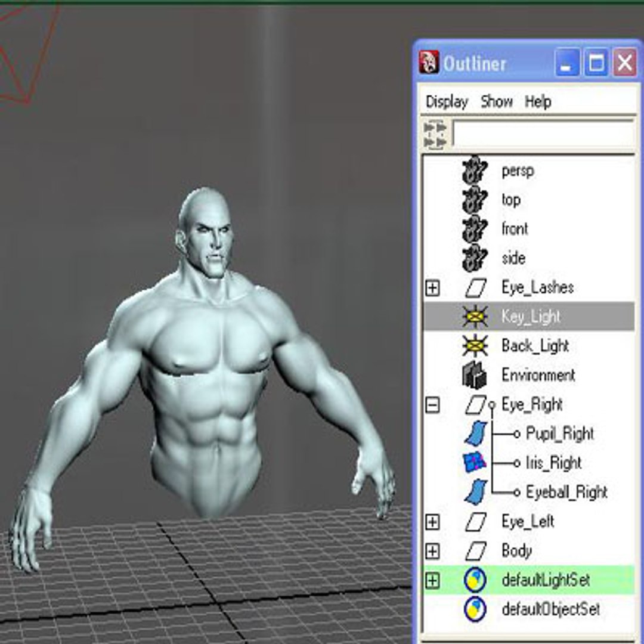This screenshot has height=644, width=644.
Task: Click the defaultObjectSet set icon
Action: [475, 609]
